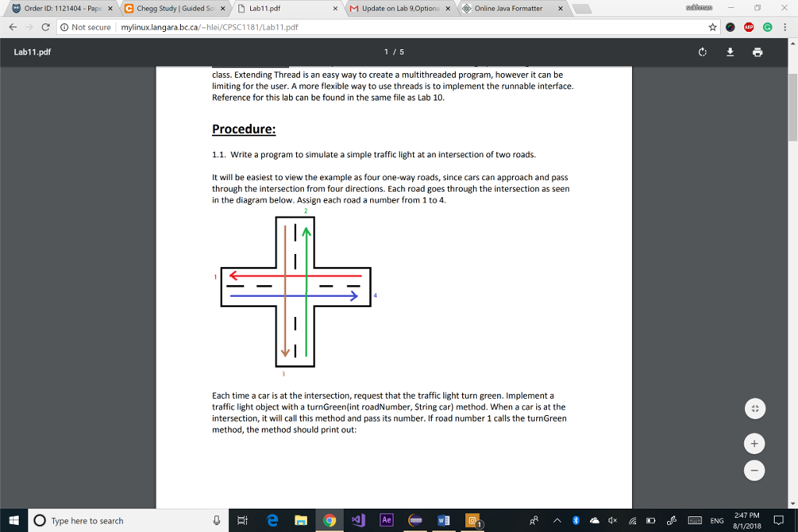The image size is (798, 532).
Task: Toggle Bluetooth from the system tray
Action: pos(575,520)
